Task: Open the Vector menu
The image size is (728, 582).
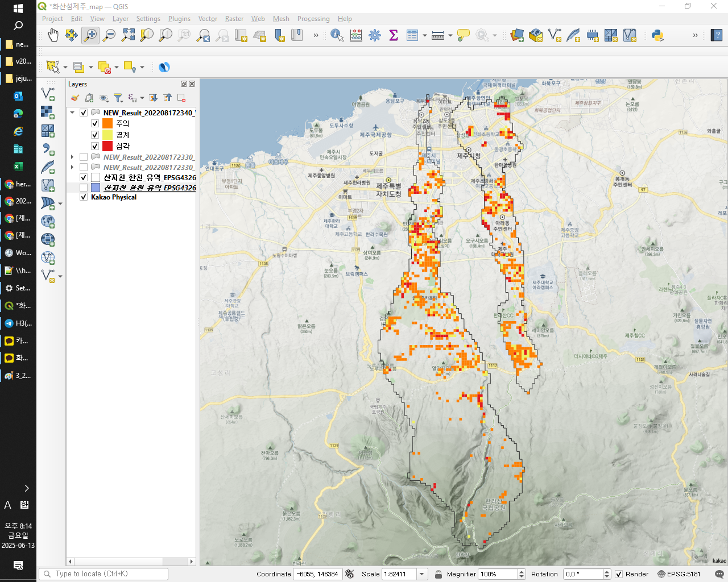Action: [207, 19]
